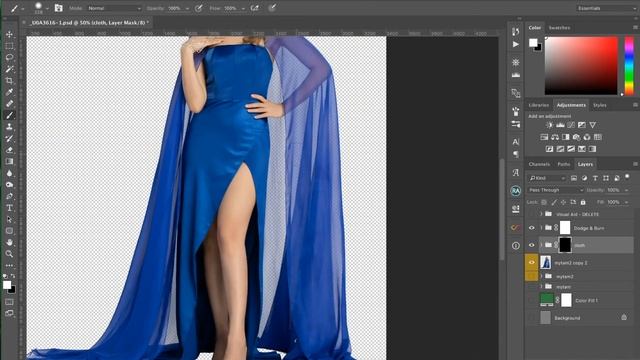The image size is (640, 360).
Task: Hide the Dodge & Burn group
Action: coord(531,228)
